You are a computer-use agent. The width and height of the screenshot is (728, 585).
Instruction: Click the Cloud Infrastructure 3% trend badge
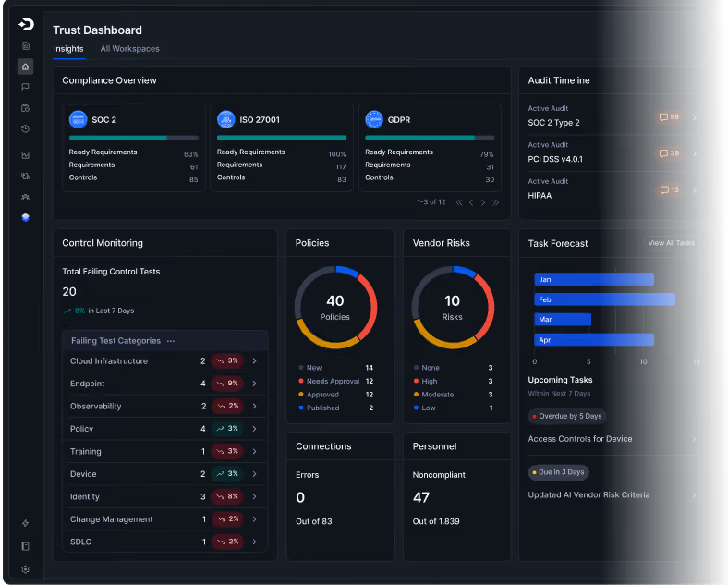[x=227, y=360]
